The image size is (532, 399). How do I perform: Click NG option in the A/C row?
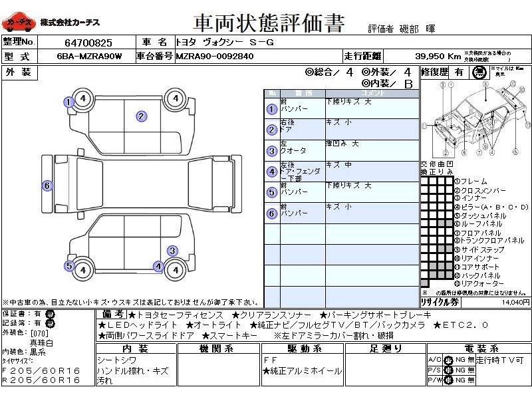click(460, 360)
